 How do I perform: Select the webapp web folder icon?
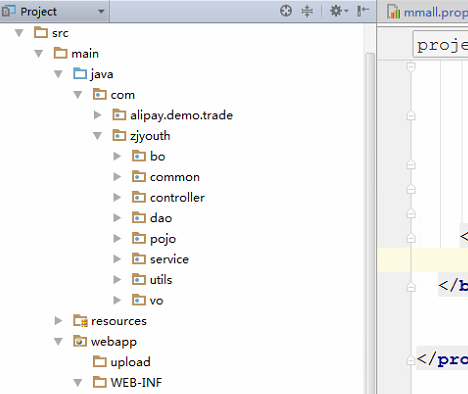[80, 341]
